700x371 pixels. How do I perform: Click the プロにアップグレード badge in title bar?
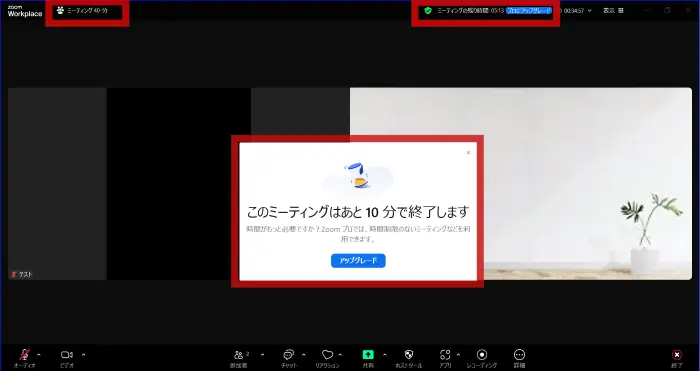coord(529,11)
